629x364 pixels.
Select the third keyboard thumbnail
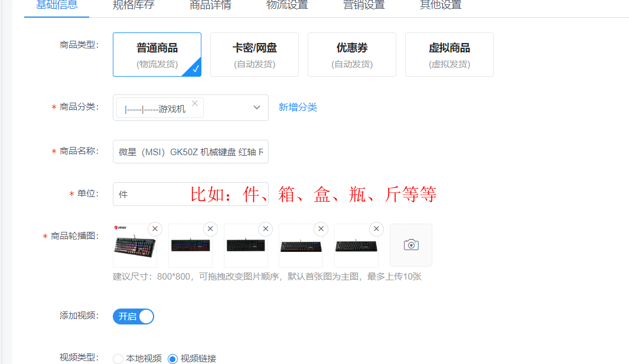[x=246, y=245]
